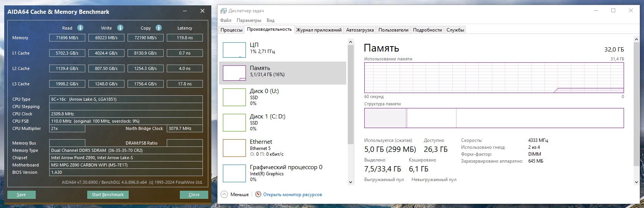This screenshot has width=644, height=208.
Task: Click the L3 Cache Copy value 1756.4 GB/s
Action: pyautogui.click(x=146, y=84)
